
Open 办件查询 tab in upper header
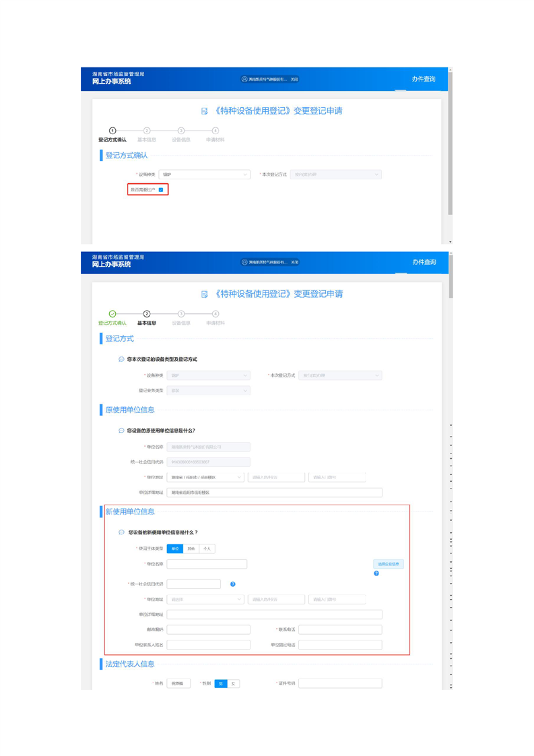pyautogui.click(x=424, y=80)
